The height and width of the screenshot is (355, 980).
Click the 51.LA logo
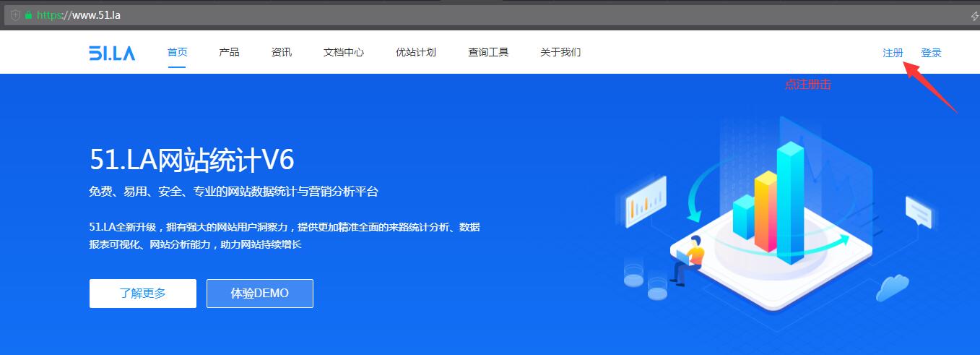click(112, 53)
